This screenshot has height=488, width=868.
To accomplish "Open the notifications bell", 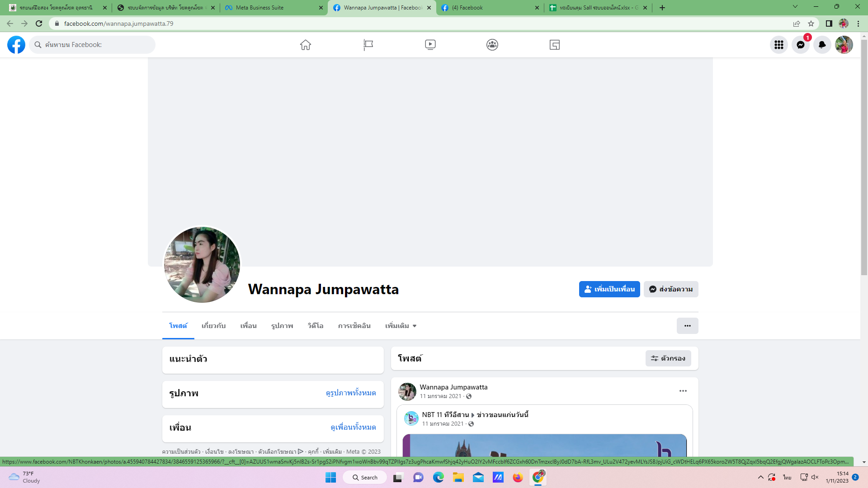I will [822, 45].
